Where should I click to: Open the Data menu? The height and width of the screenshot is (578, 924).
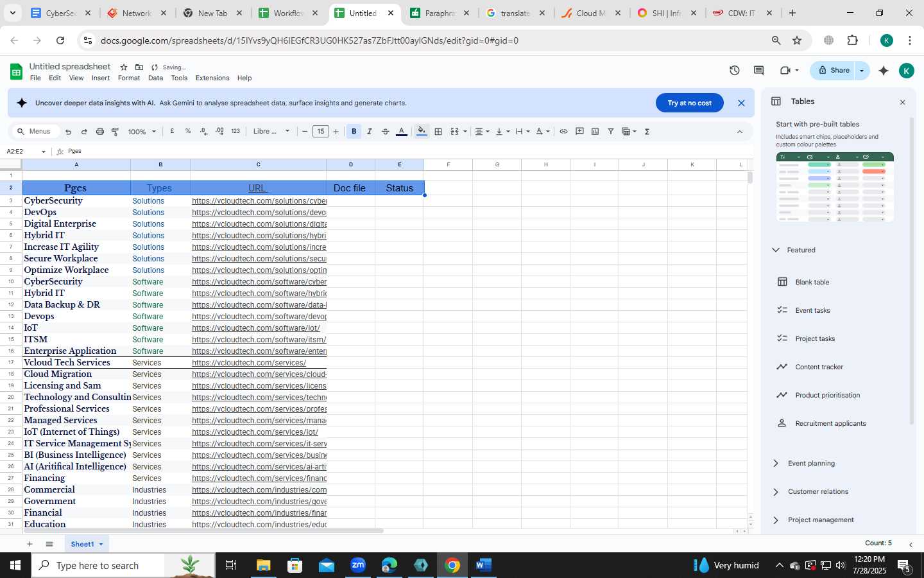click(155, 78)
